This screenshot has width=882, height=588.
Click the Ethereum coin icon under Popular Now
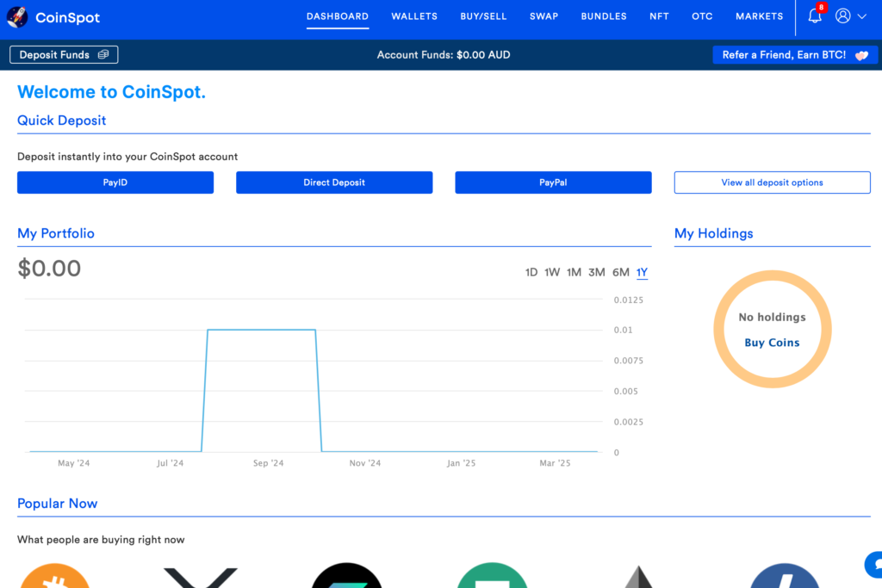point(638,577)
